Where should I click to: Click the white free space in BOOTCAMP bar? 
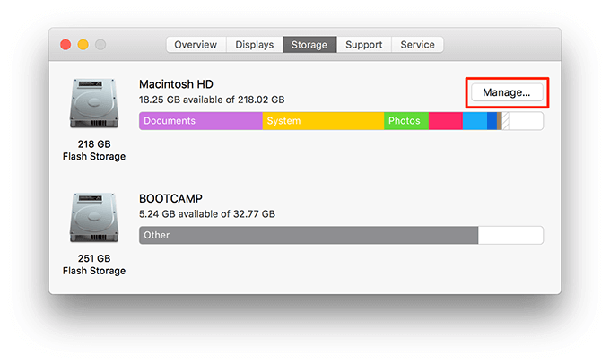coord(510,236)
